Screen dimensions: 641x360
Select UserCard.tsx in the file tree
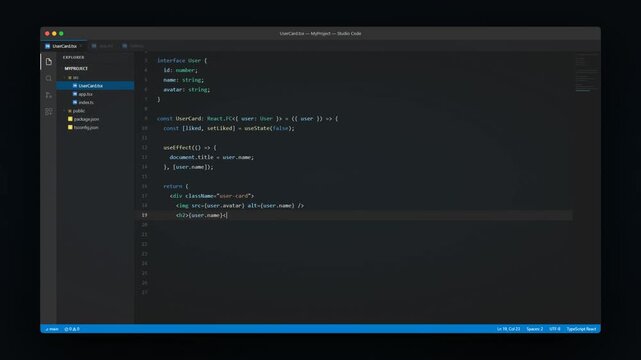pyautogui.click(x=95, y=86)
